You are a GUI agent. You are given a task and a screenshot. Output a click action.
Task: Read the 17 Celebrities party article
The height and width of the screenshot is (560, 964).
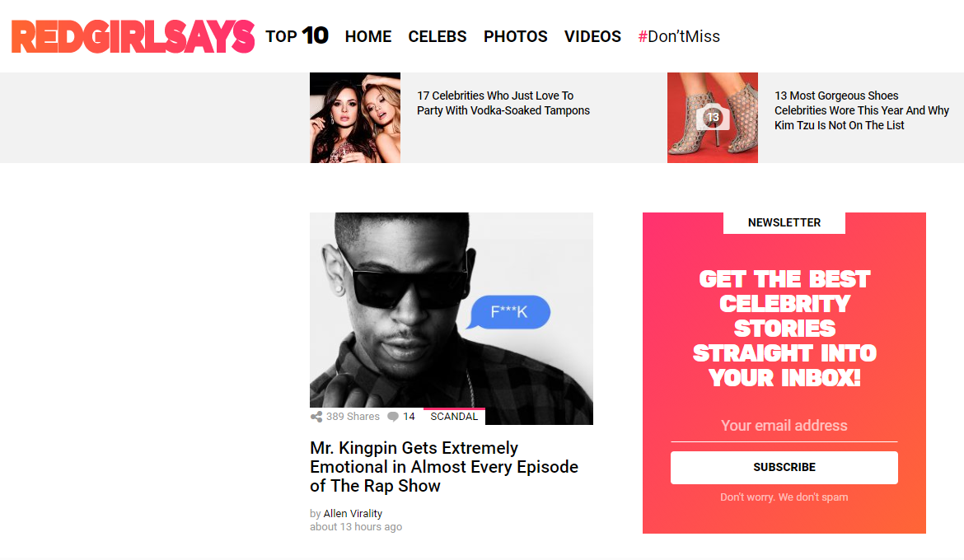point(503,103)
